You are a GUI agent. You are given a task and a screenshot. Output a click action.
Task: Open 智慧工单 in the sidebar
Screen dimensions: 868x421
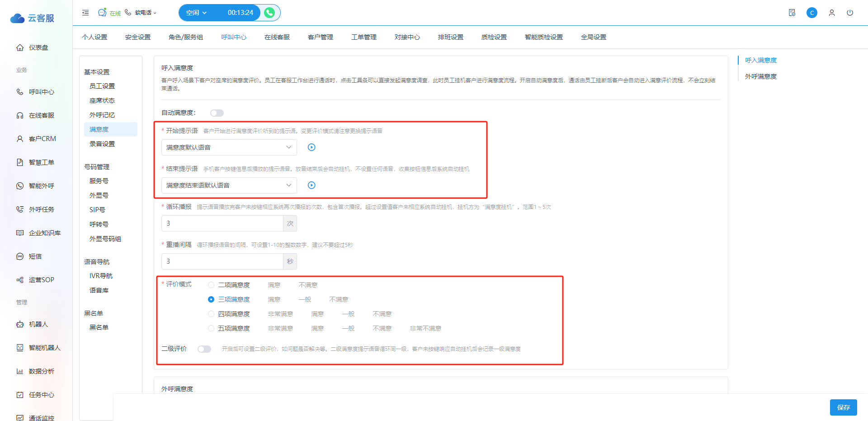36,162
